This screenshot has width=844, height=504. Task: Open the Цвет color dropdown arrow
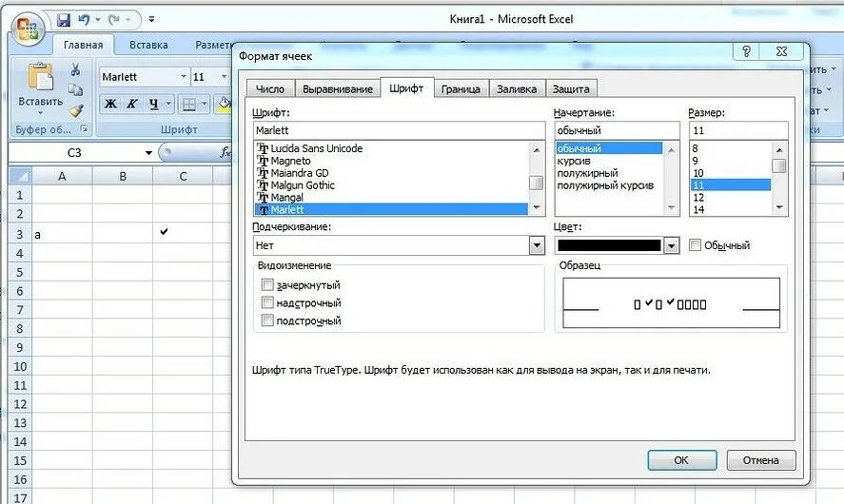(671, 245)
